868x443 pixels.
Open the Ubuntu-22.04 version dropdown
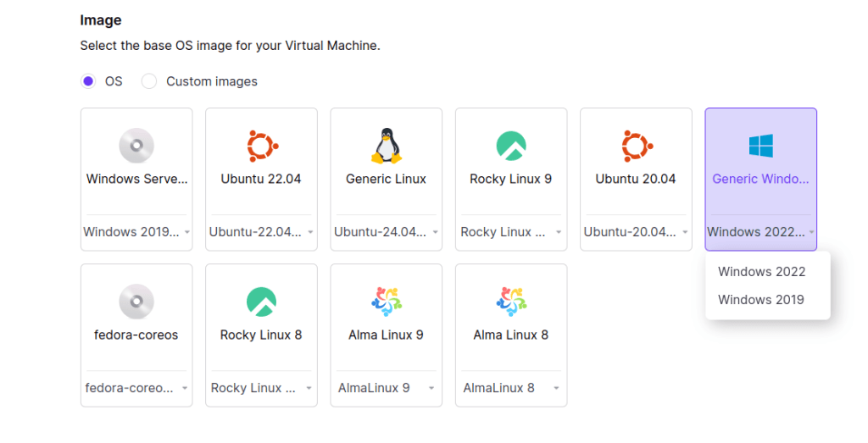[261, 232]
